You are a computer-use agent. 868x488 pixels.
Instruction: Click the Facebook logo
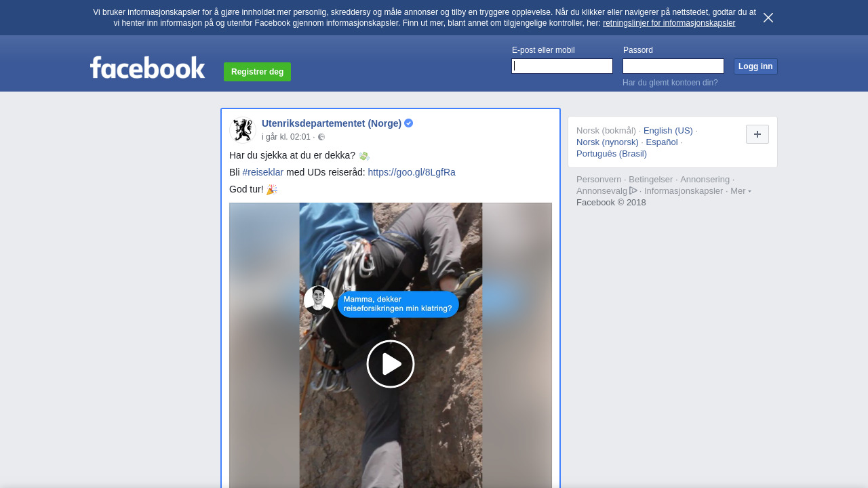click(148, 67)
